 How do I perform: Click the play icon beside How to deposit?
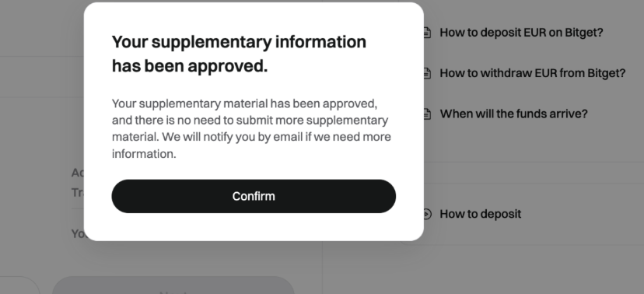[x=428, y=214]
